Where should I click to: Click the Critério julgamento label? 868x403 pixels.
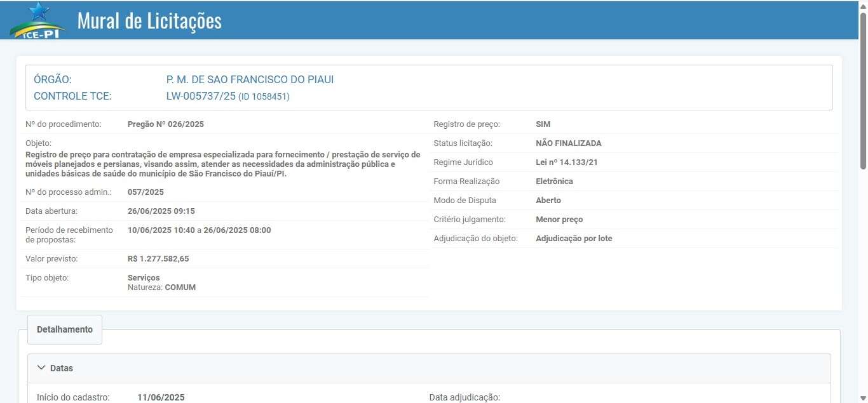click(x=470, y=220)
